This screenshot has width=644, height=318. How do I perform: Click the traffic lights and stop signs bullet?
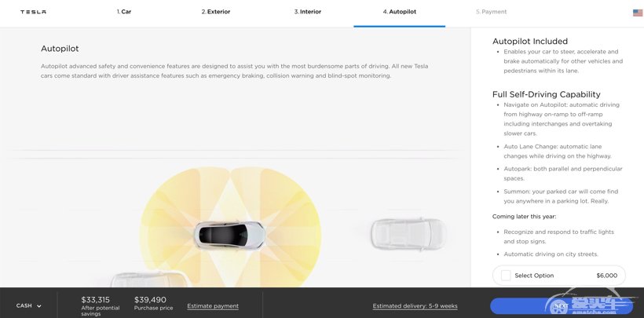pos(558,236)
